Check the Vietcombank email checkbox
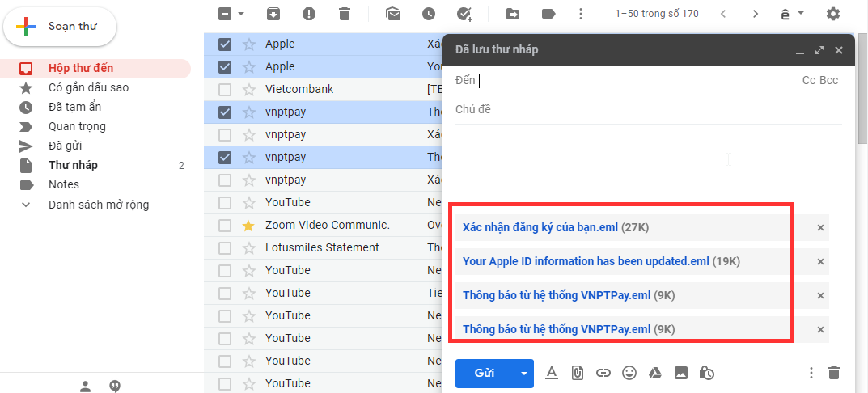This screenshot has height=393, width=868. pyautogui.click(x=225, y=89)
